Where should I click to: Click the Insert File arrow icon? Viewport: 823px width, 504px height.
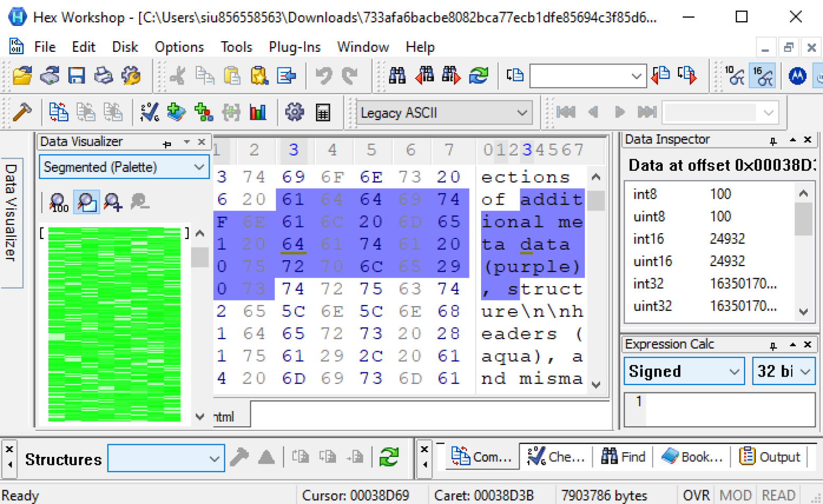point(286,76)
